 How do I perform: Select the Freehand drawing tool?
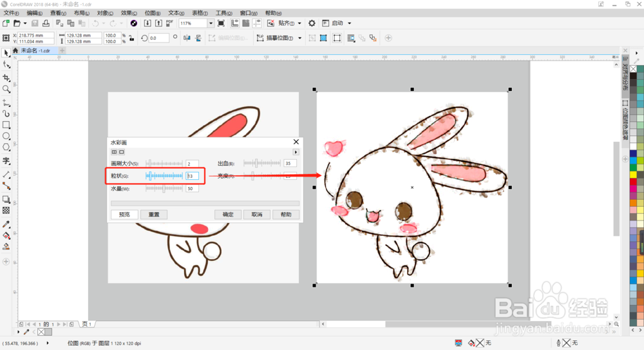pos(6,102)
